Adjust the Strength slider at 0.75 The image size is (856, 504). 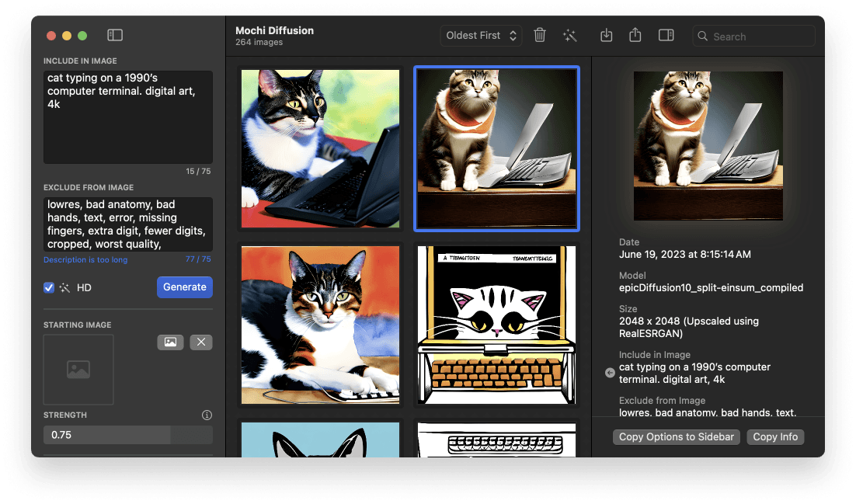click(127, 435)
